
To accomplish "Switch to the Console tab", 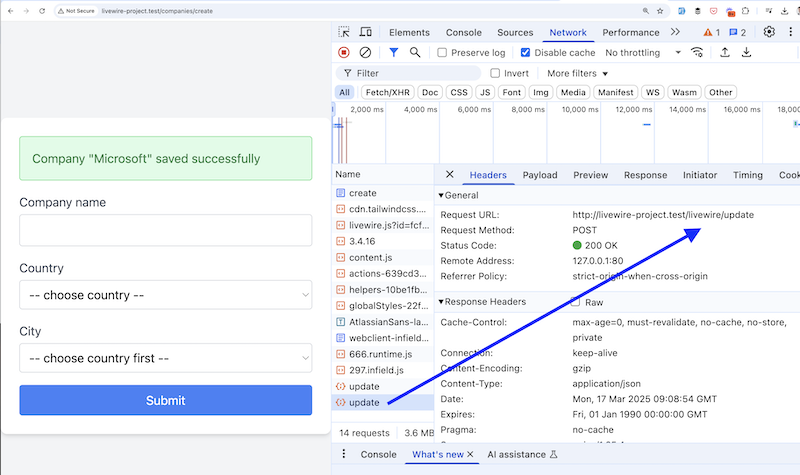I will tap(464, 32).
